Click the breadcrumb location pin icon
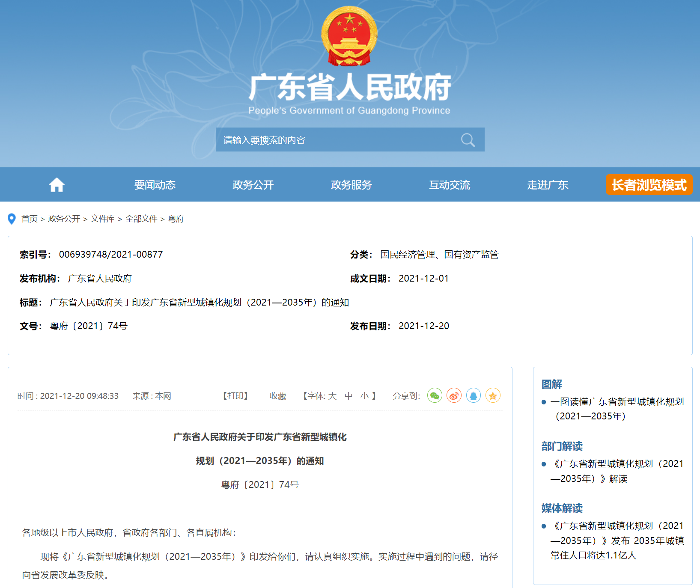The height and width of the screenshot is (588, 700). pyautogui.click(x=12, y=219)
